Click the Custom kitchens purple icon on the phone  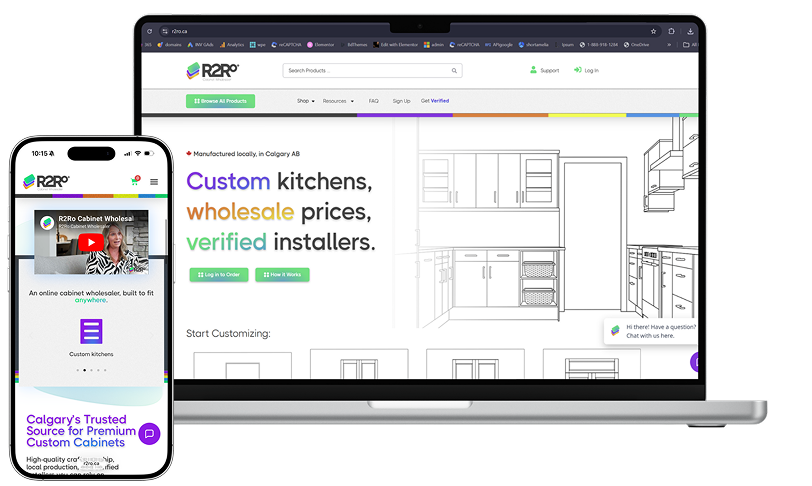[x=91, y=331]
